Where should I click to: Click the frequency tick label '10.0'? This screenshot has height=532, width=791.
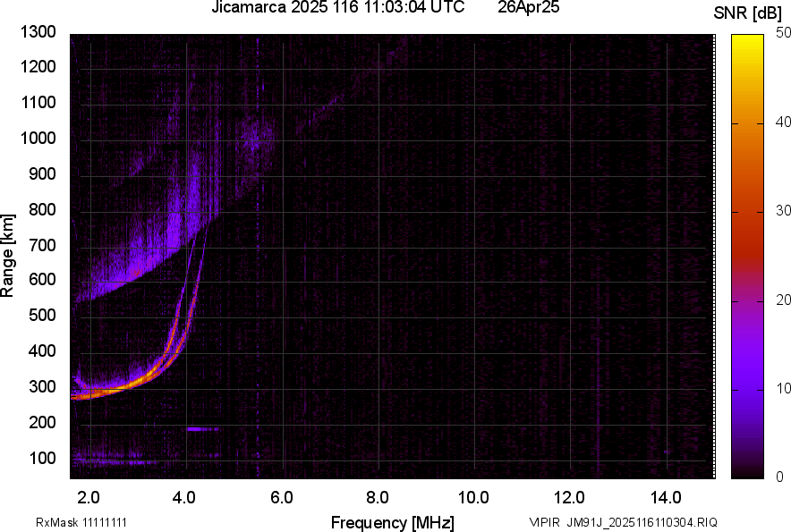473,498
